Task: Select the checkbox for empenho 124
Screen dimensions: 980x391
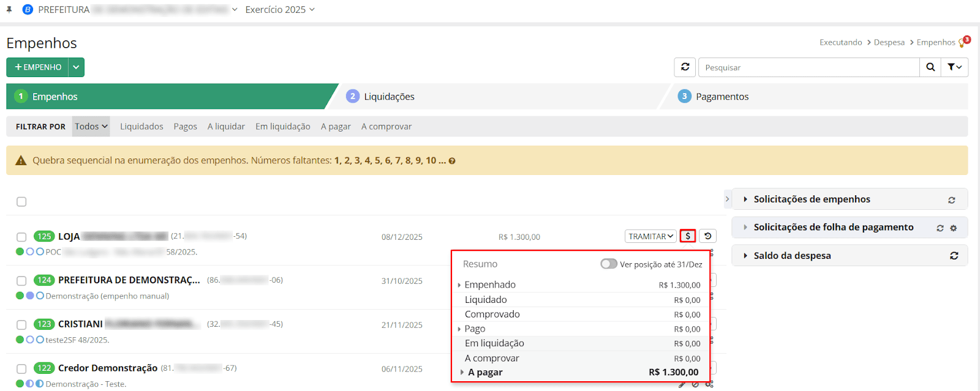Action: [21, 281]
